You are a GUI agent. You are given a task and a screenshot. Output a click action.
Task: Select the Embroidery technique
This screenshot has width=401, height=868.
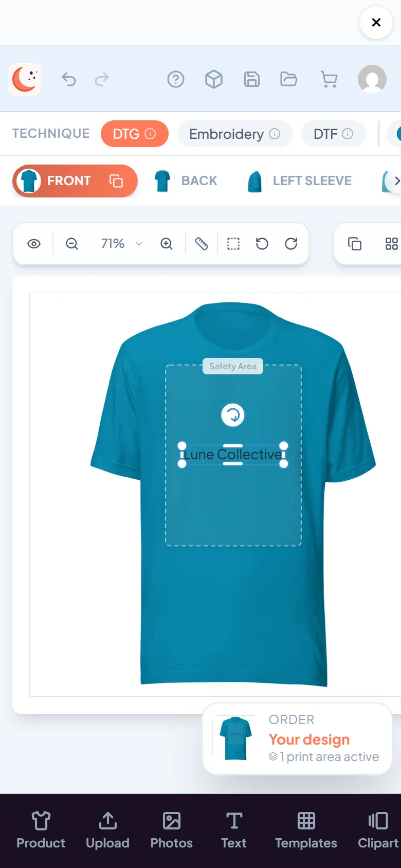pos(235,134)
